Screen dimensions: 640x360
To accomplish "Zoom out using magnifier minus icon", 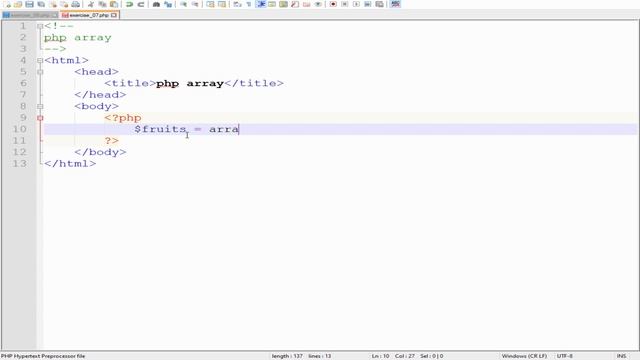I will click(195, 4).
